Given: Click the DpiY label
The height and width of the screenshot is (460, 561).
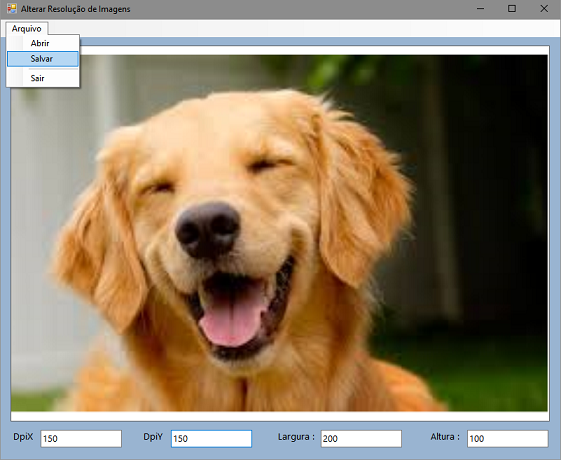Looking at the screenshot, I should (x=153, y=437).
